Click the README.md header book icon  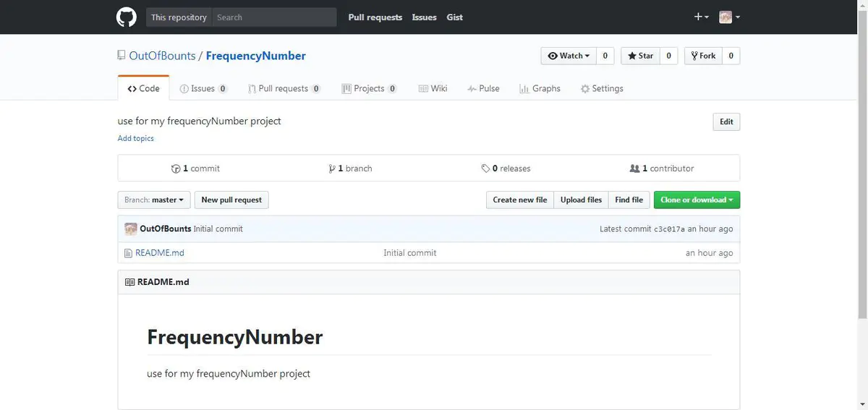[x=129, y=282]
